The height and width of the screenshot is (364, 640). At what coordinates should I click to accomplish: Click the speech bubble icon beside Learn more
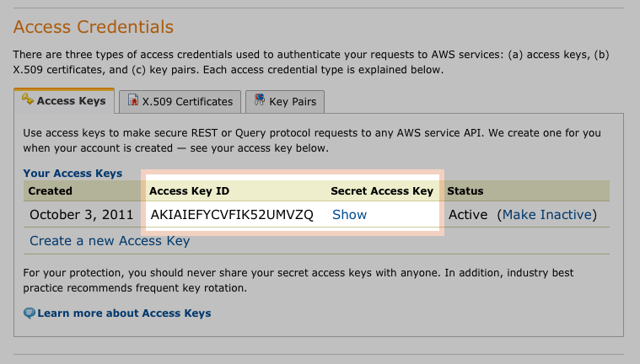pyautogui.click(x=29, y=313)
